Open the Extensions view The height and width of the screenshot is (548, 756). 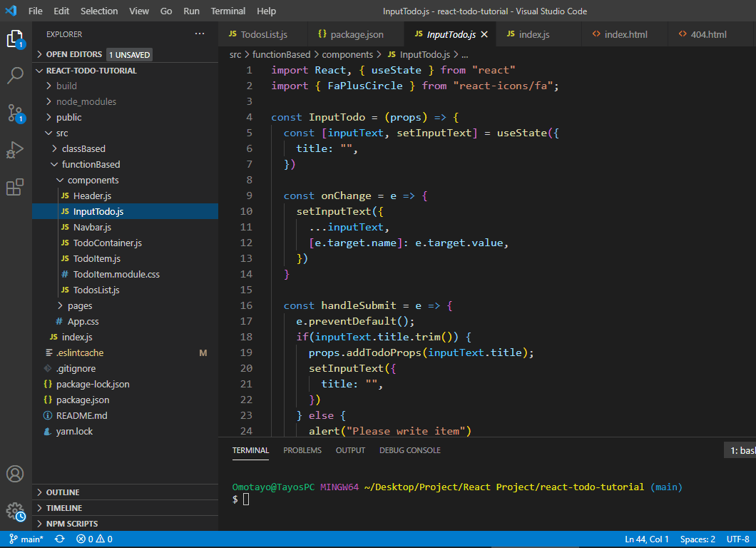click(x=15, y=187)
